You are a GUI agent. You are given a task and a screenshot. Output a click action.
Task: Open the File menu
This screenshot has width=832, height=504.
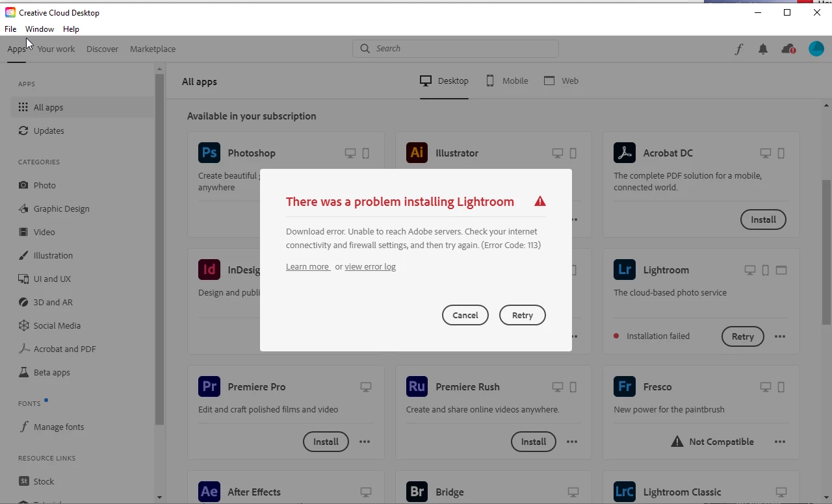coord(10,29)
